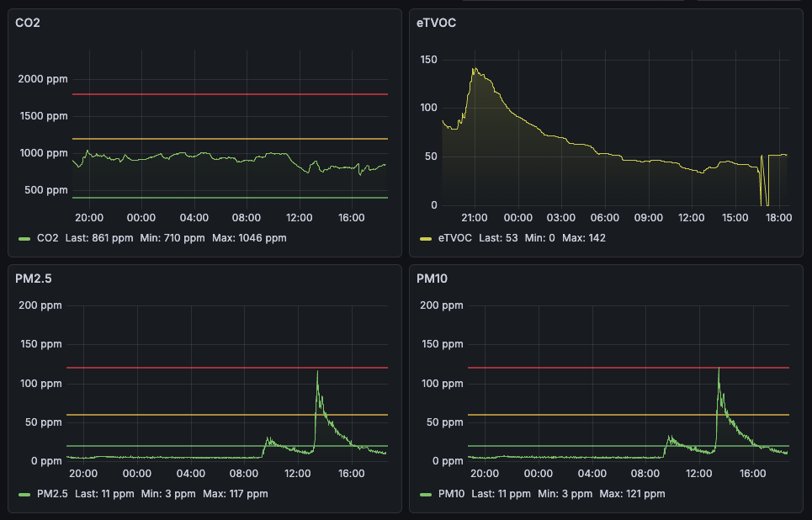Viewport: 812px width, 520px height.
Task: Click the highest spike in PM10 chart
Action: (719, 369)
